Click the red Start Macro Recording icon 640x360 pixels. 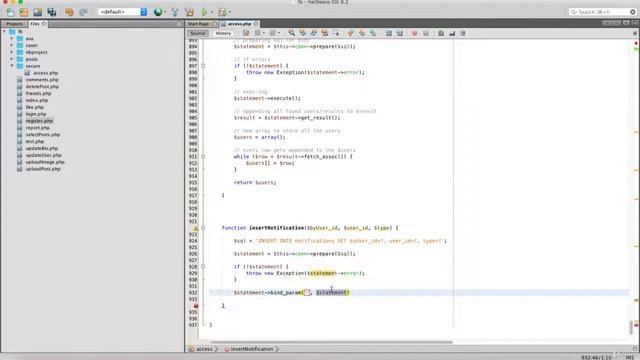(x=414, y=33)
